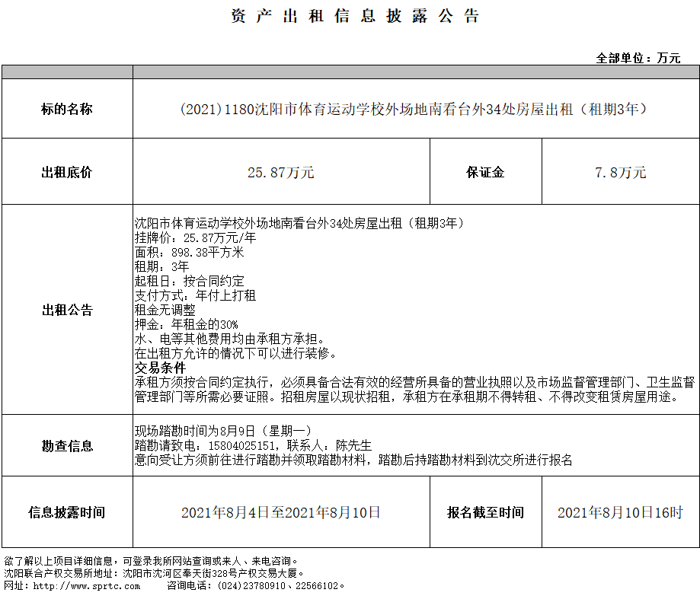Screen dimensions: 700x599
Task: Select the 保证金 label cell
Action: point(485,172)
